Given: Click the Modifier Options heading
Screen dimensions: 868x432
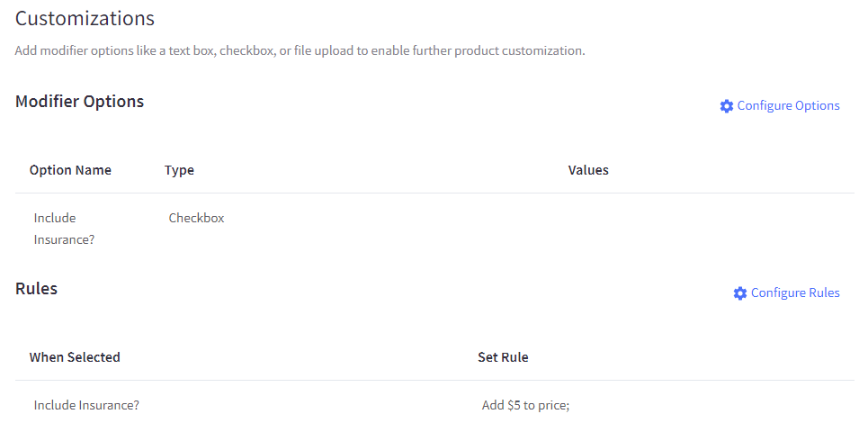Looking at the screenshot, I should [x=79, y=102].
